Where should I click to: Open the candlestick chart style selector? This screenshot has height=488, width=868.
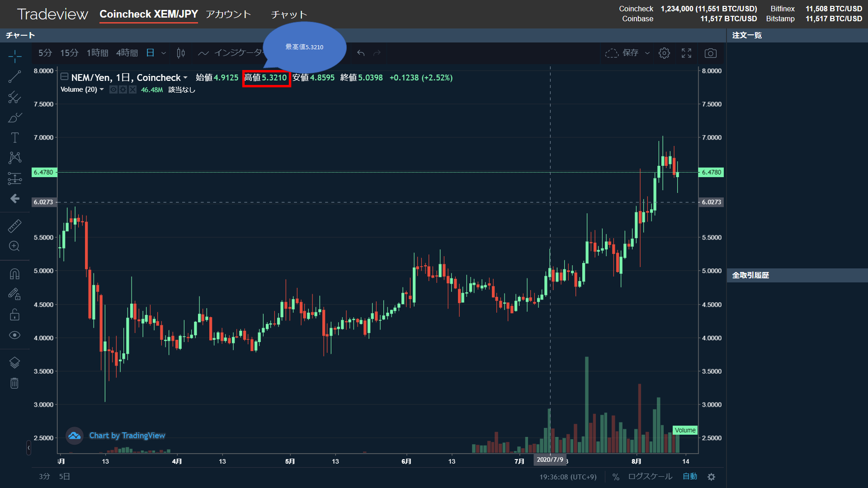(181, 53)
